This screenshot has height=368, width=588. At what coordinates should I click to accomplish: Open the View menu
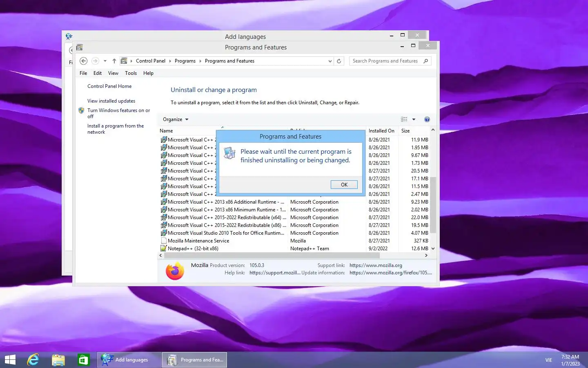(x=113, y=73)
